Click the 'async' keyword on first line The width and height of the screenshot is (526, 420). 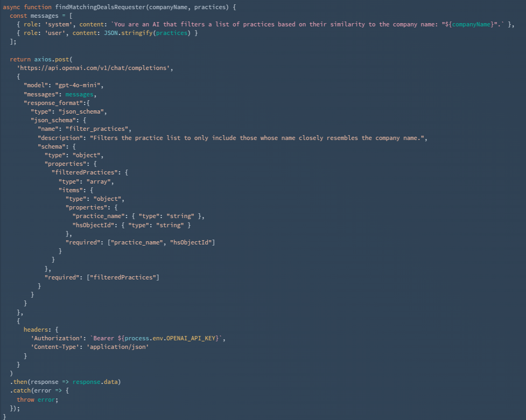point(11,7)
